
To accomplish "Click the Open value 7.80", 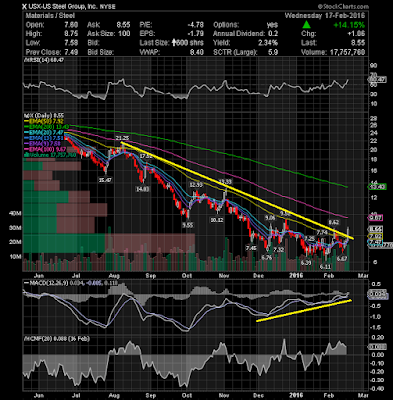I will coord(72,25).
